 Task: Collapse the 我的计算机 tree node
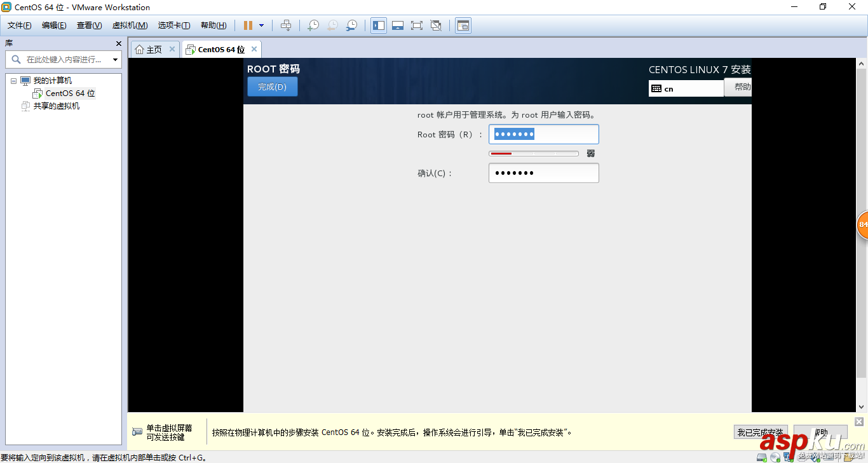(13, 81)
